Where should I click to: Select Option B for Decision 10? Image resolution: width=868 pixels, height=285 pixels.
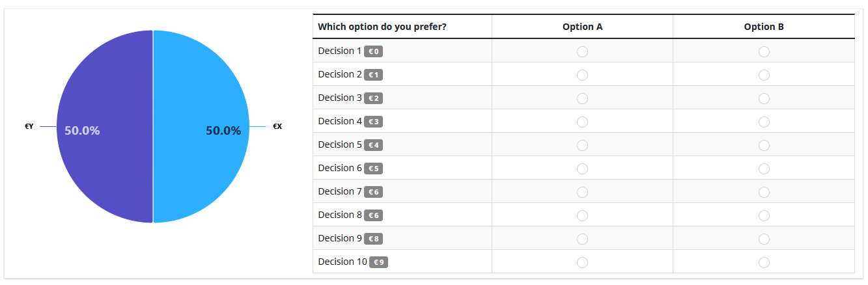764,262
